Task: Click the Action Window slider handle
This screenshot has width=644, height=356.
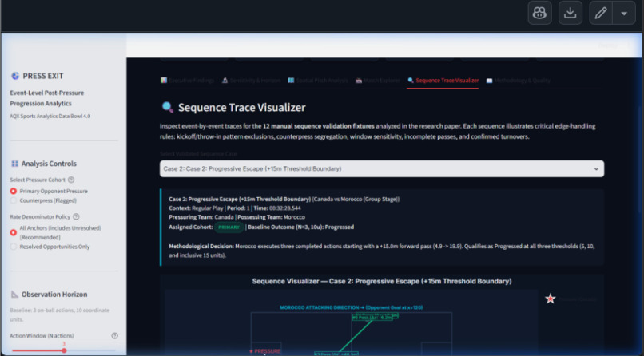Action: (64, 350)
